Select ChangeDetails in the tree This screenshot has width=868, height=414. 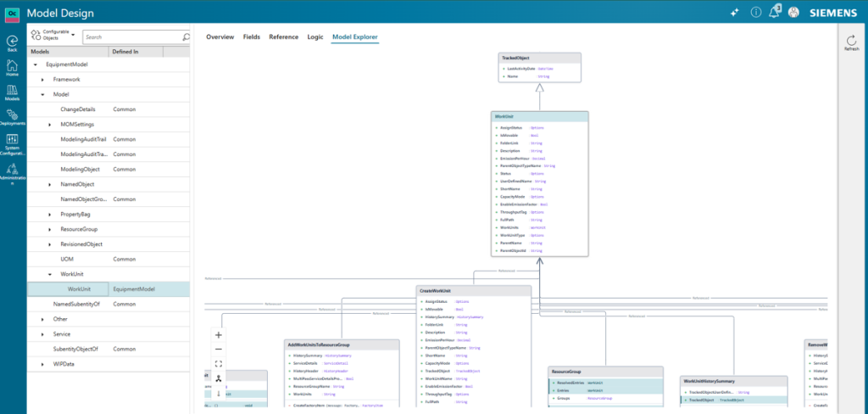tap(108, 109)
